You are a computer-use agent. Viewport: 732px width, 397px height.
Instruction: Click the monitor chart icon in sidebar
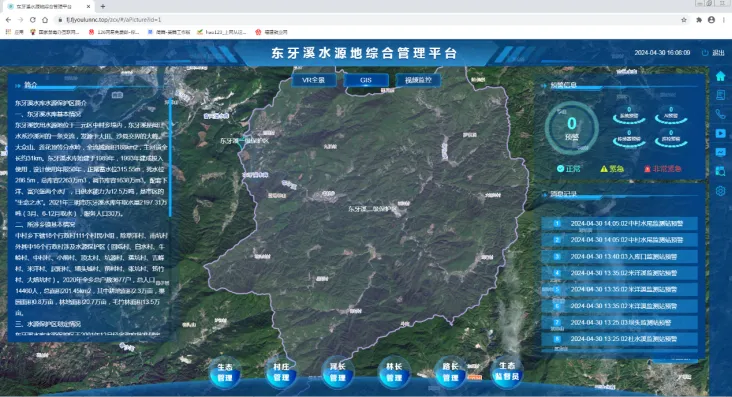click(720, 152)
